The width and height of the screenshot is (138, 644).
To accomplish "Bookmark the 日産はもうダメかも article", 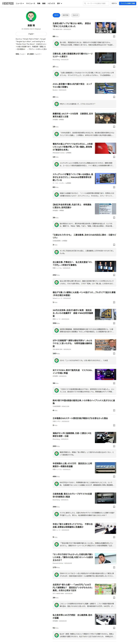I will (x=114, y=245).
